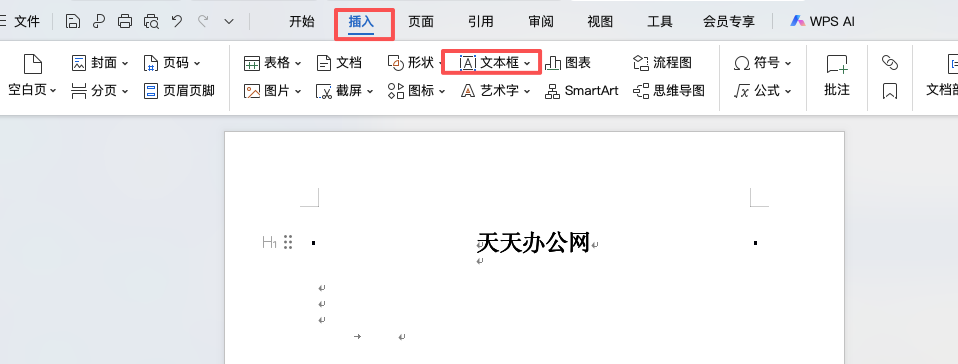Viewport: 958px width, 364px height.
Task: Click the 页码 page number button
Action: point(166,63)
